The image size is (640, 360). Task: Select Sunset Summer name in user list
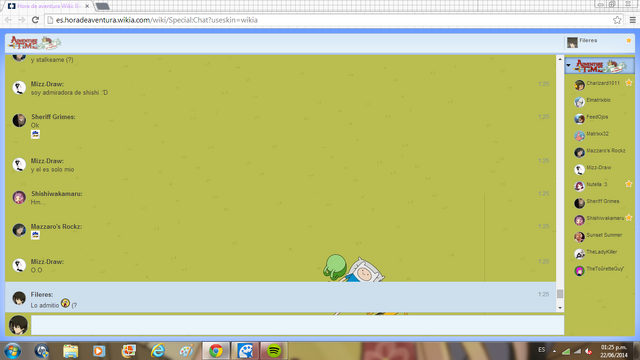[604, 235]
